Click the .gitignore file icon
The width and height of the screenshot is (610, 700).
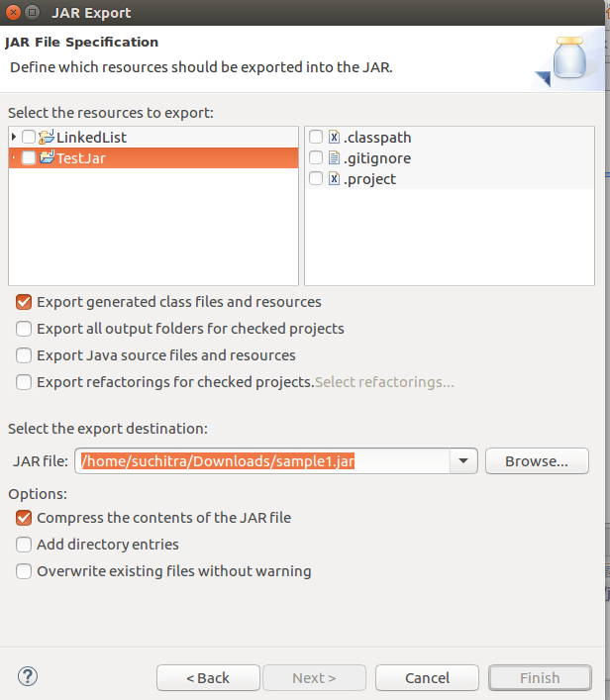click(334, 158)
